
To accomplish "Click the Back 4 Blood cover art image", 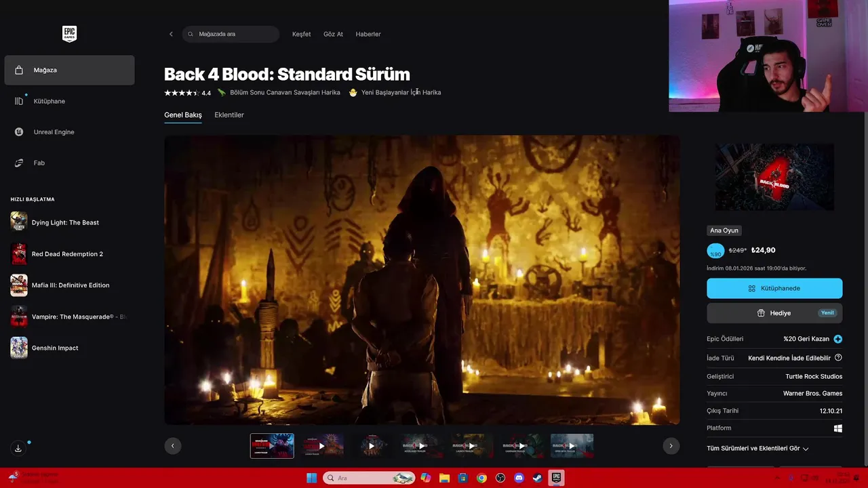I will [774, 177].
